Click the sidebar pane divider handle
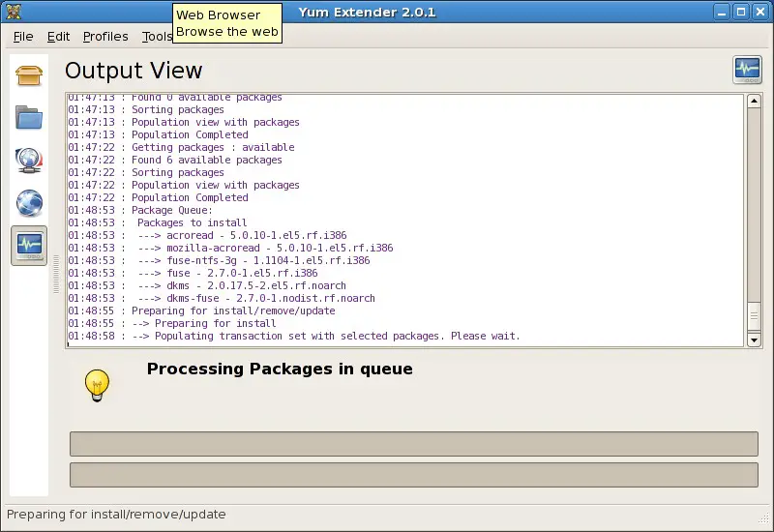The width and height of the screenshot is (774, 532). click(x=56, y=275)
